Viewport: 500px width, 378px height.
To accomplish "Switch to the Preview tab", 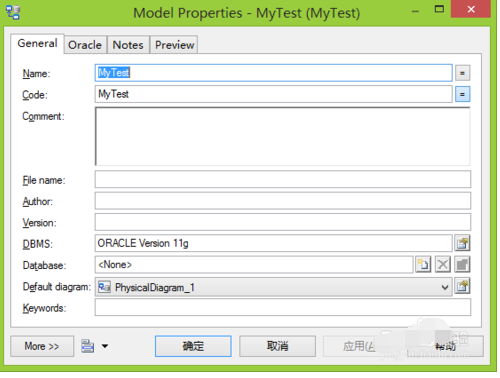I will (x=174, y=45).
